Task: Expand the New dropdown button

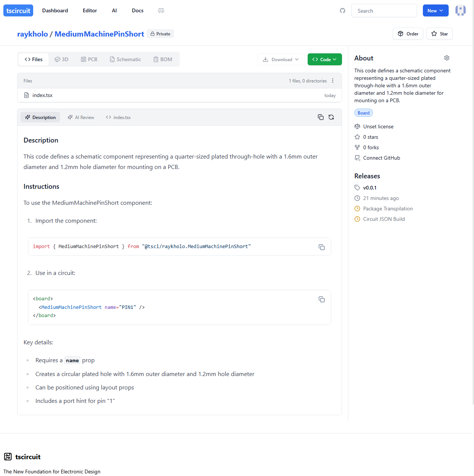Action: point(436,10)
